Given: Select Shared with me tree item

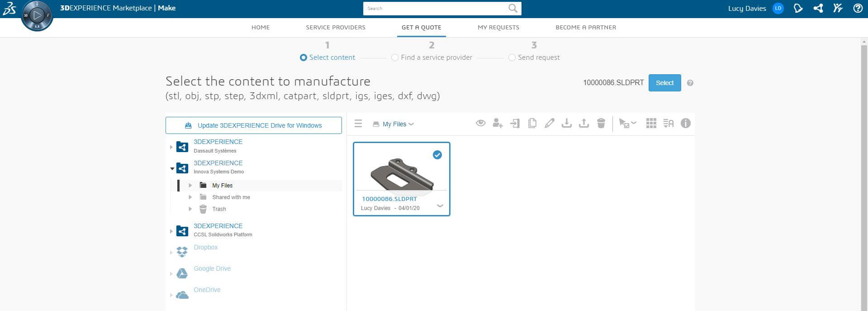Looking at the screenshot, I should (231, 197).
